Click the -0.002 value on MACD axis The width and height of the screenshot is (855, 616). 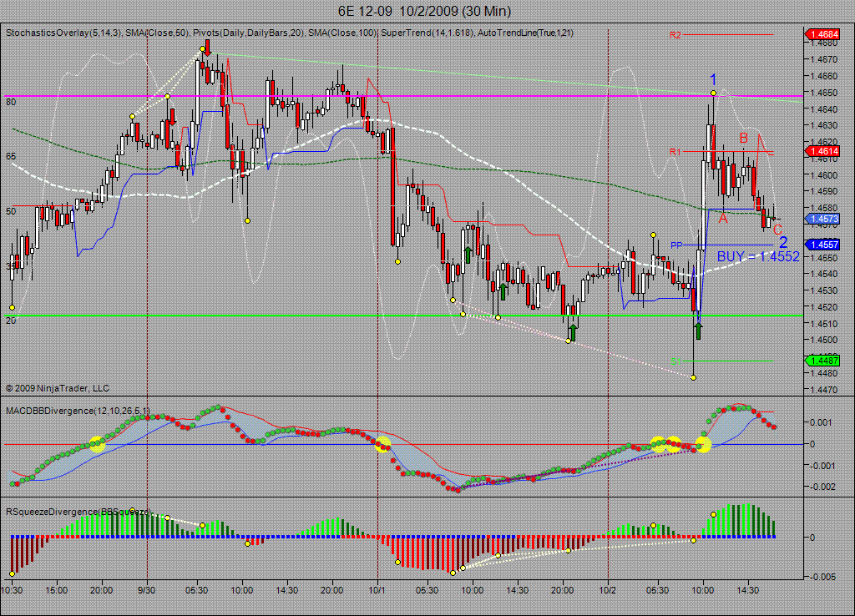tap(822, 487)
